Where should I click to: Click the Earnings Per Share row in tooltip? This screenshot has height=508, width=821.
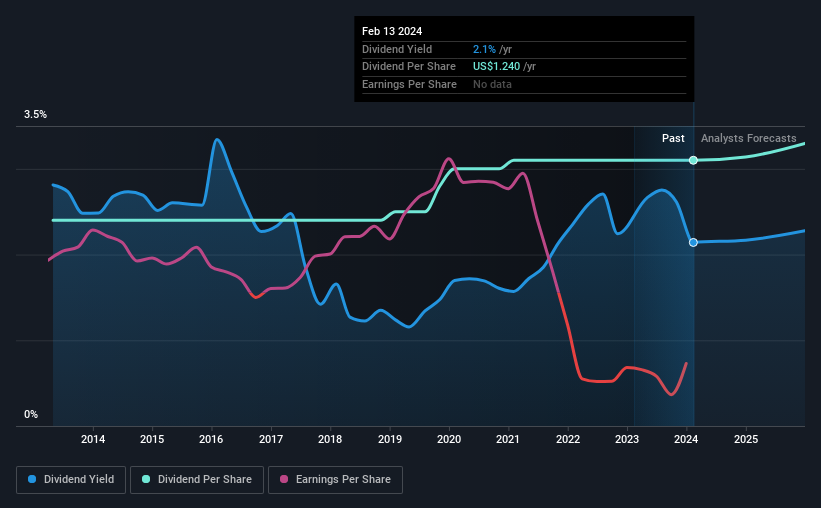[524, 85]
